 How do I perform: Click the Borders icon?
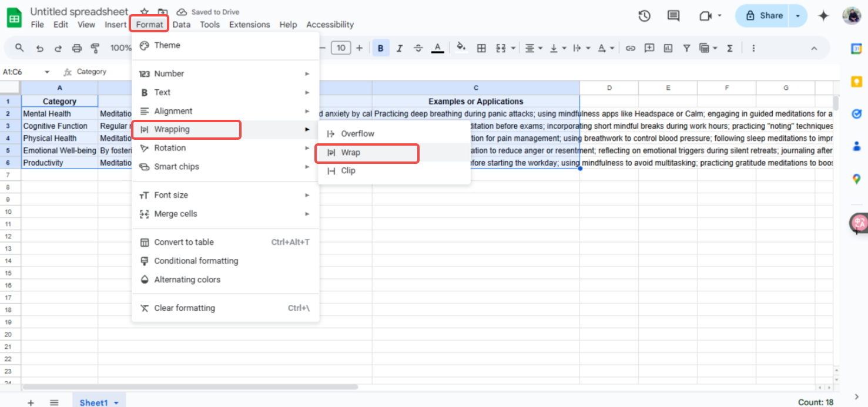481,48
